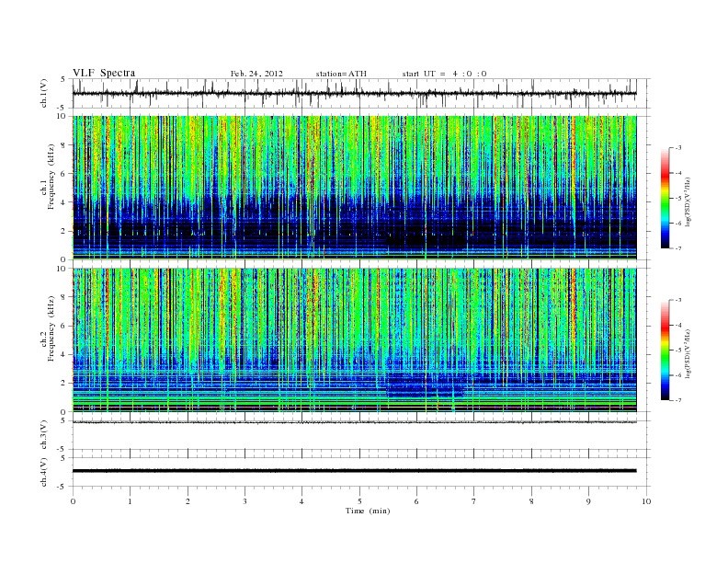This screenshot has width=728, height=563.
Task: Click the ch.2 "Frequency (kHz)" axis label
Action: tap(51, 328)
